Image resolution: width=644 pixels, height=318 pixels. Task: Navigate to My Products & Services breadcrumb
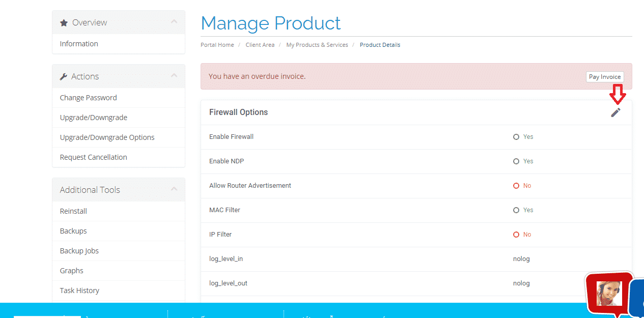317,45
